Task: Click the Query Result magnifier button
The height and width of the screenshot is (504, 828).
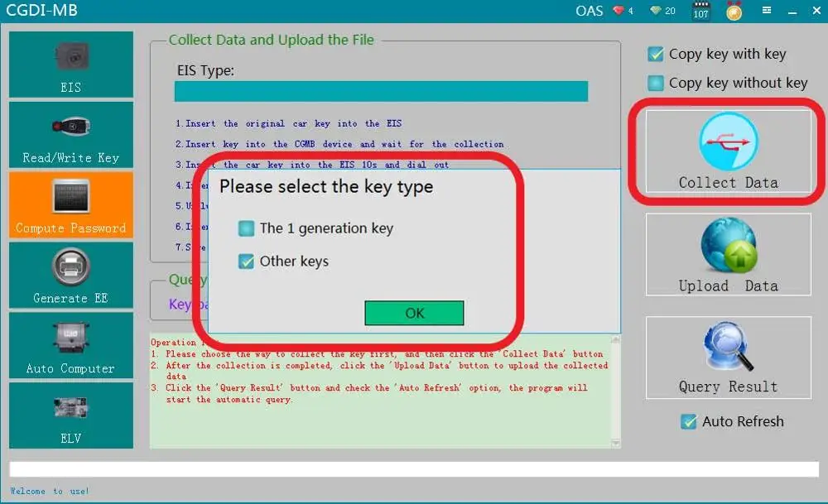Action: coord(728,358)
